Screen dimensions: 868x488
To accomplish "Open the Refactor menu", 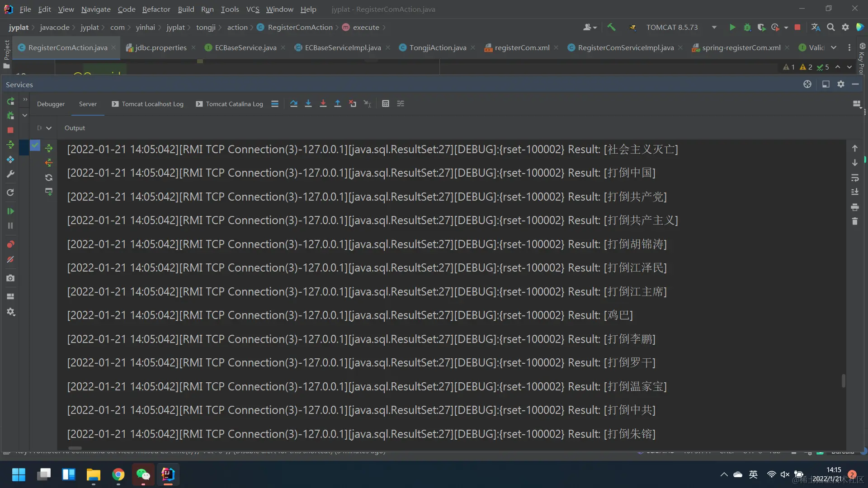I will pyautogui.click(x=156, y=9).
